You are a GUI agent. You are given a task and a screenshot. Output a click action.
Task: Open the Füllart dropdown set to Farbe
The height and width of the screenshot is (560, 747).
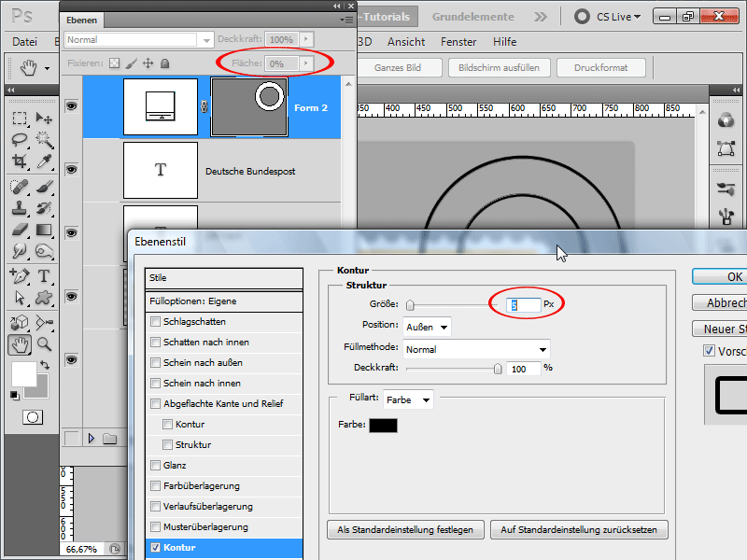(x=408, y=400)
